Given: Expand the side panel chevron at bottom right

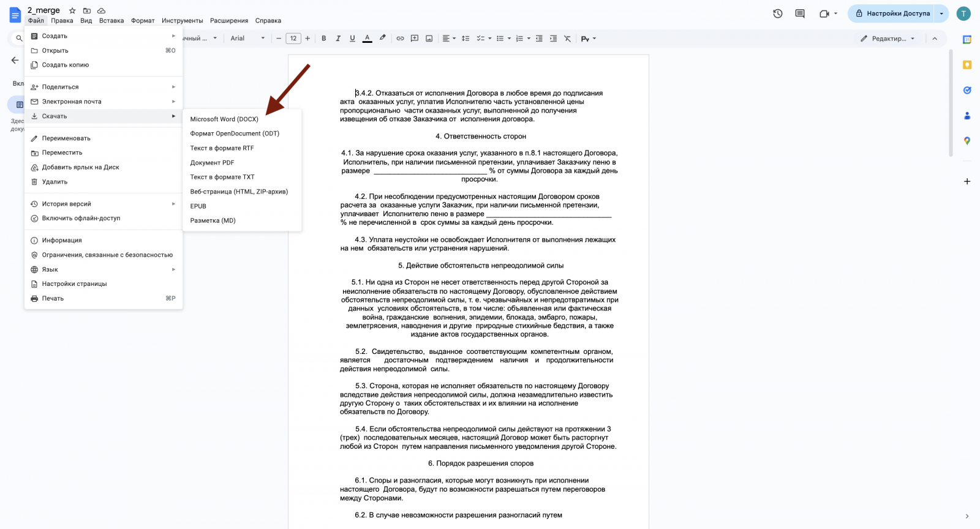Looking at the screenshot, I should [967, 516].
